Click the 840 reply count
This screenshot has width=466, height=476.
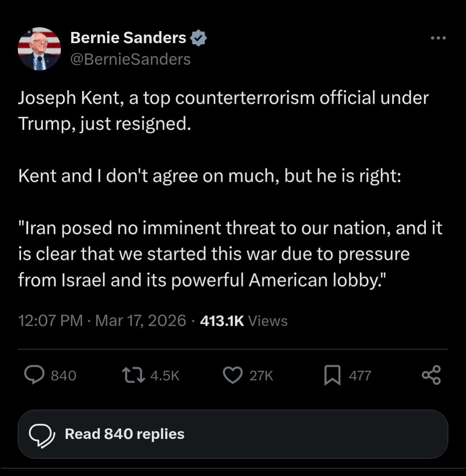pyautogui.click(x=63, y=375)
